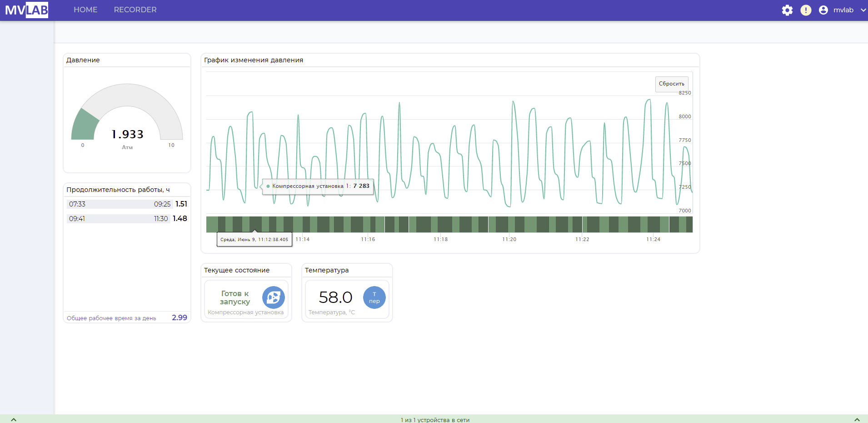Screen dimensions: 868x423
Task: Click the total daily working time link
Action: [x=111, y=318]
